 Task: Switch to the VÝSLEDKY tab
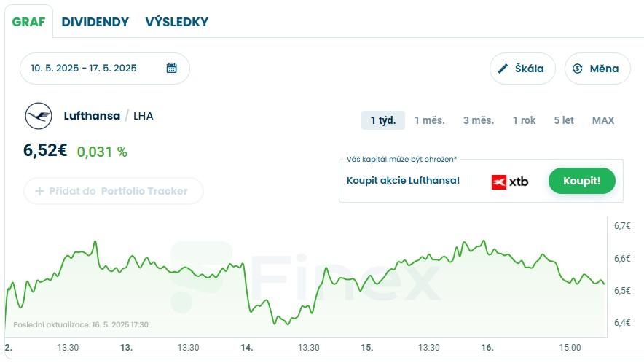pyautogui.click(x=176, y=22)
